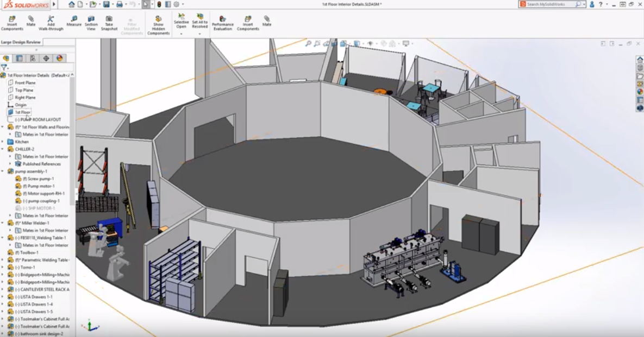Expand the Set All to Resolved dropdown

pos(199,34)
